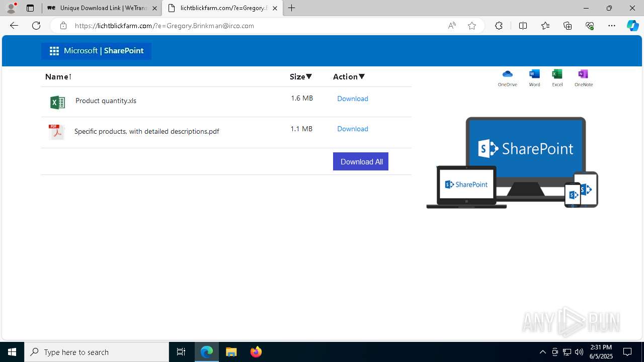Launch Copilot sidebar

[x=632, y=26]
